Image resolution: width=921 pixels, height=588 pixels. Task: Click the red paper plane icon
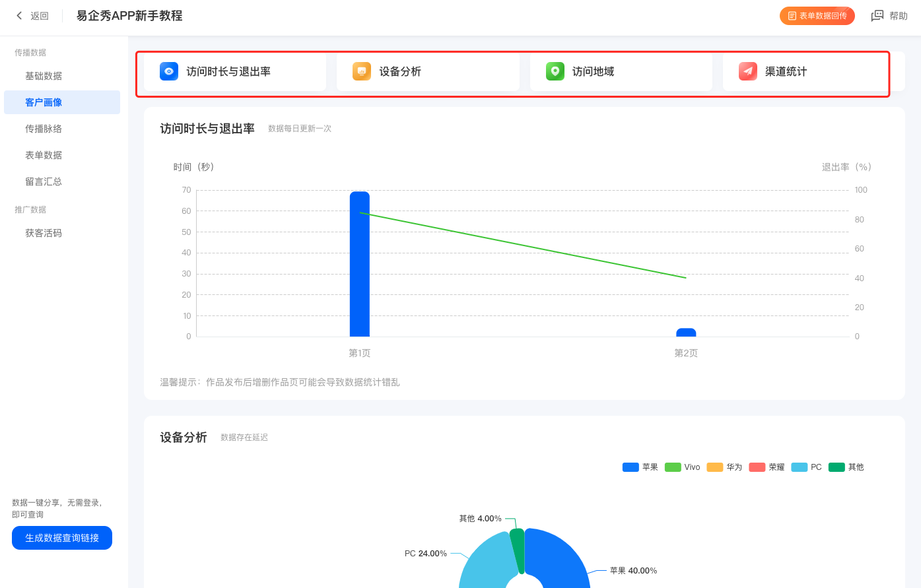748,71
